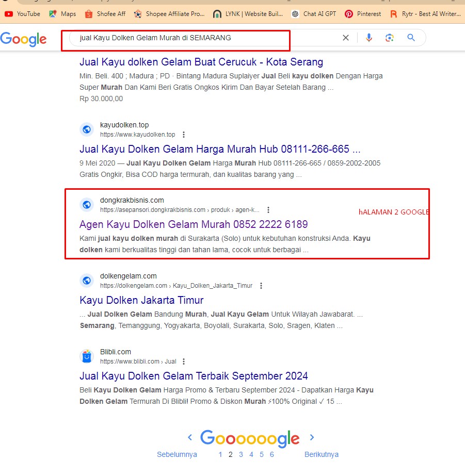Open the YouTube bookmark

[x=23, y=14]
